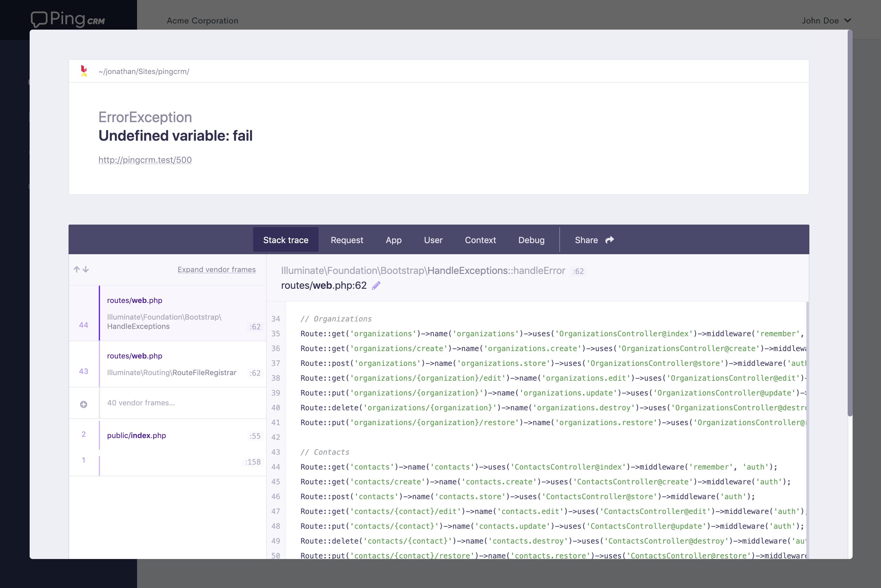Viewport: 881px width, 588px height.
Task: Open the User tab
Action: [433, 240]
